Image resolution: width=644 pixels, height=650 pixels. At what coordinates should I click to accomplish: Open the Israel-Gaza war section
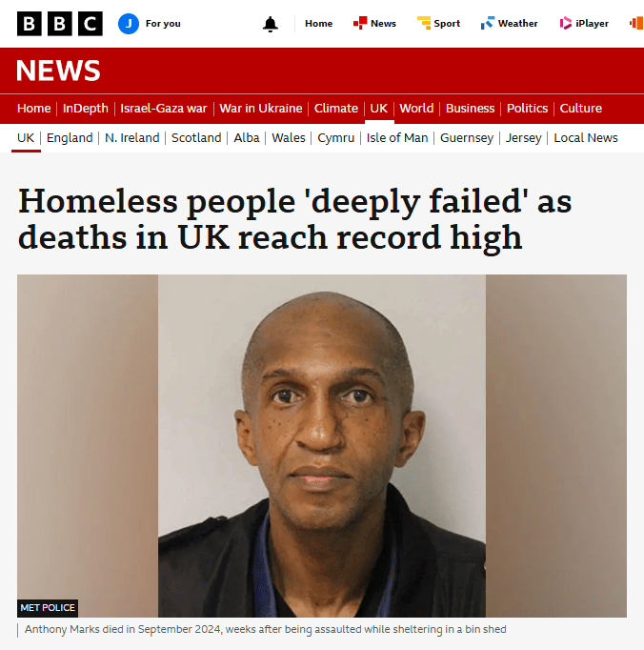click(163, 109)
